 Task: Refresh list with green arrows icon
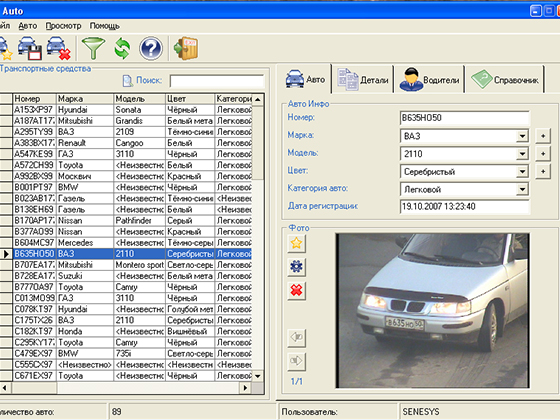122,48
